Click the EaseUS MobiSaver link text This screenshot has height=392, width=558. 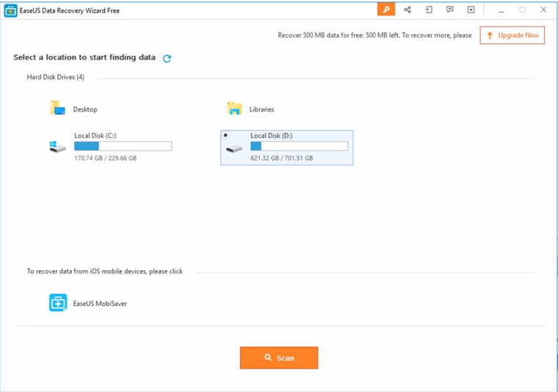[x=100, y=304]
